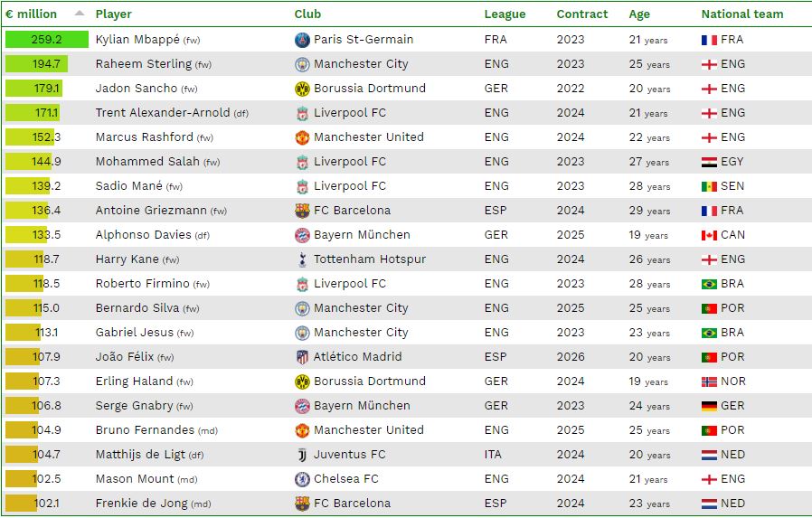The width and height of the screenshot is (812, 518).
Task: Click the Chelsea FC crest icon
Action: [x=302, y=479]
